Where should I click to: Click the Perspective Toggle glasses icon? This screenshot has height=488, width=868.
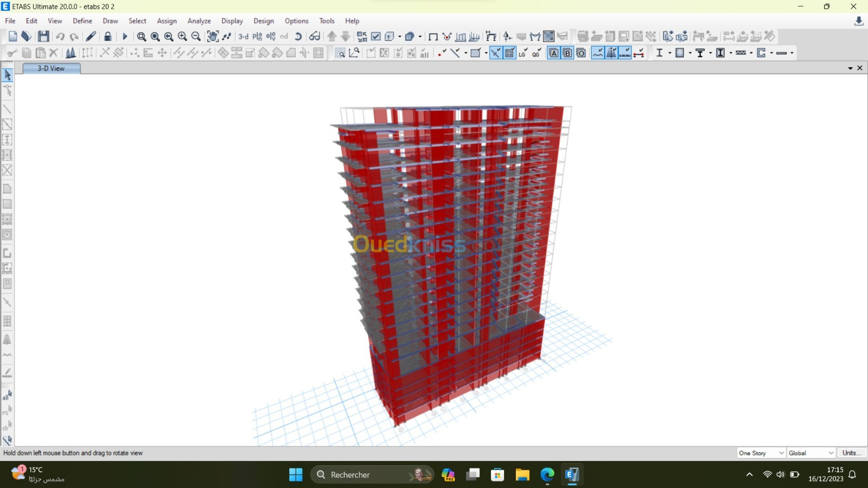coord(315,36)
